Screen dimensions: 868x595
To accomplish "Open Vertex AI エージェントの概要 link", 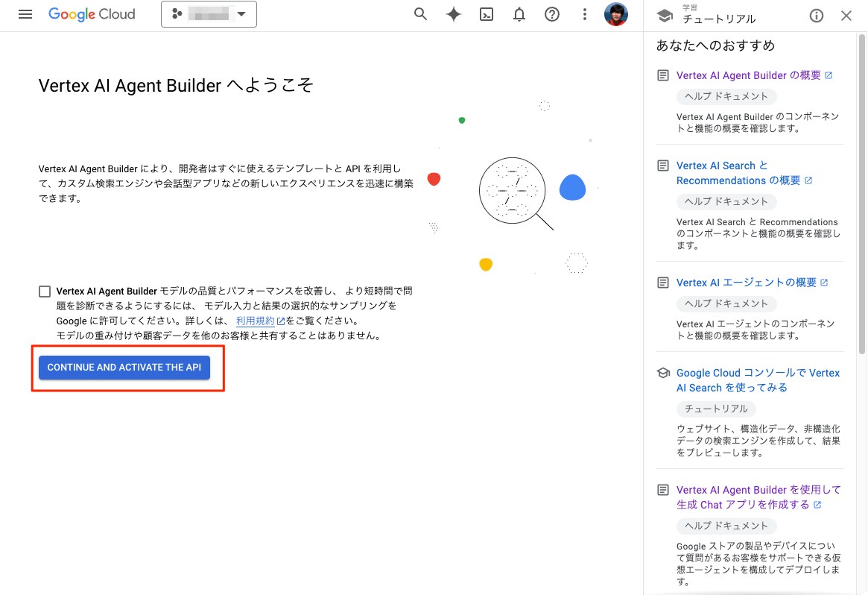I will click(747, 283).
